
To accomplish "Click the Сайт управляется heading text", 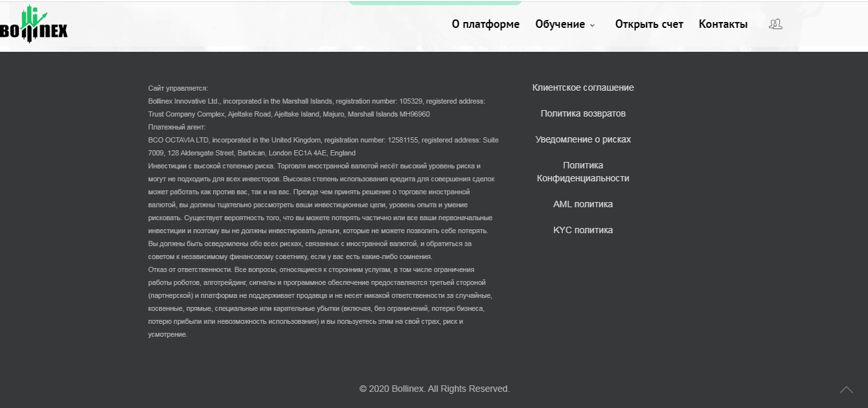I will [x=178, y=88].
